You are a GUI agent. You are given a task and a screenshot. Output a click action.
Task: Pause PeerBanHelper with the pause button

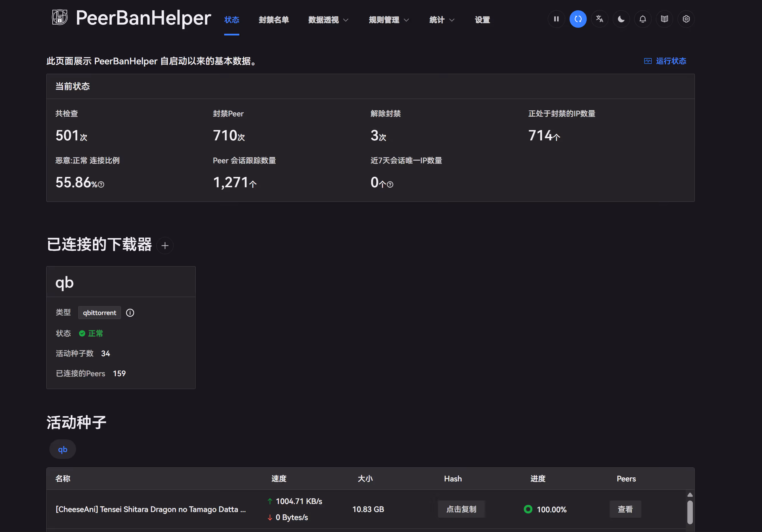(x=556, y=19)
